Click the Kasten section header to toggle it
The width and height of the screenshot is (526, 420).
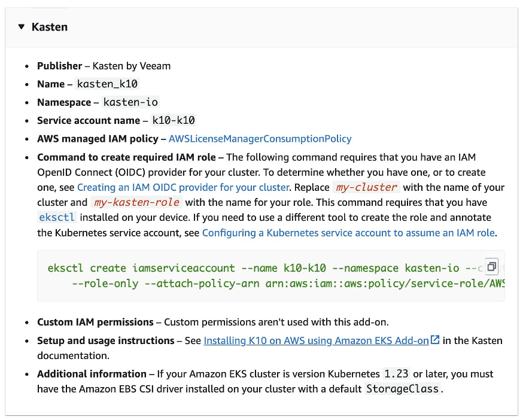coord(50,26)
